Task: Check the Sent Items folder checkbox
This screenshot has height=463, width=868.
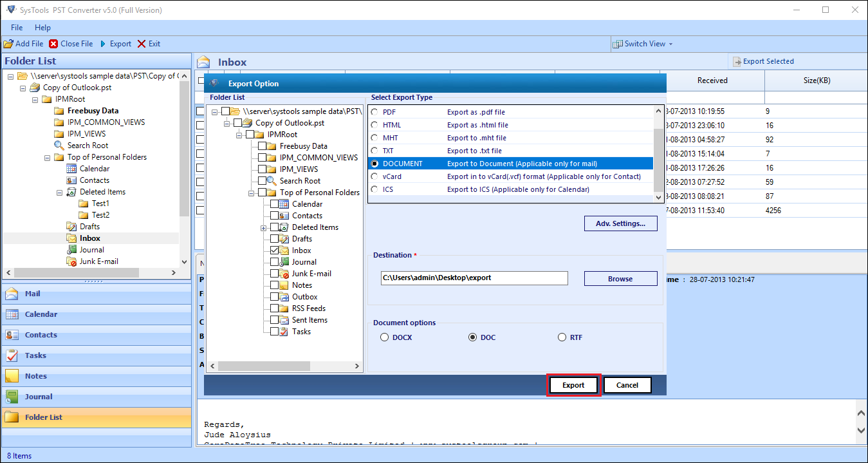Action: click(x=275, y=320)
